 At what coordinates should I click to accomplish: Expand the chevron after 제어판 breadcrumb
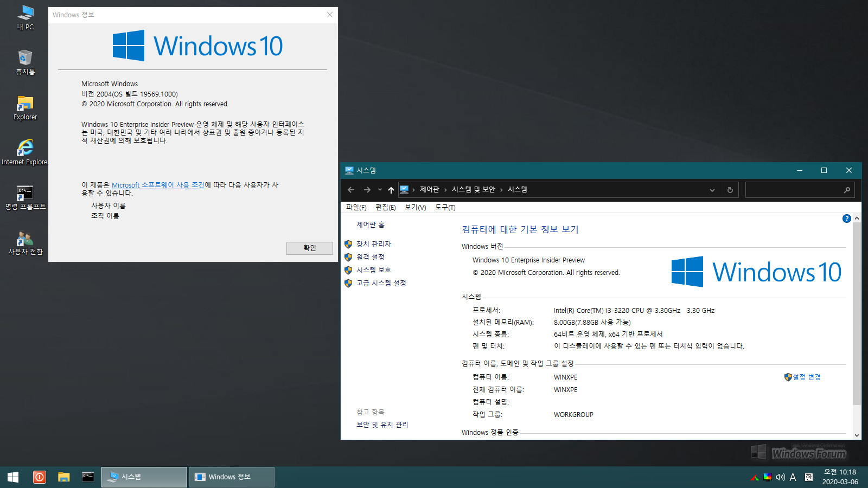445,190
